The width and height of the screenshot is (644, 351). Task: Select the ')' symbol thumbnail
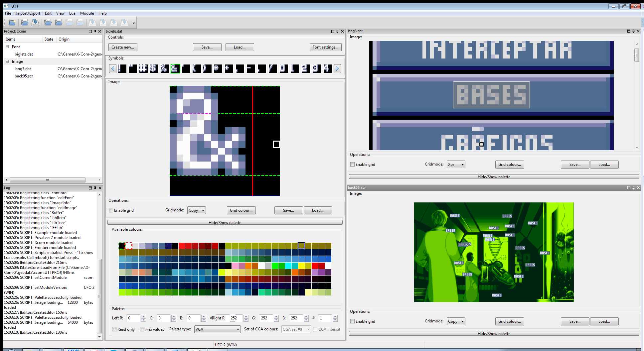pos(207,68)
